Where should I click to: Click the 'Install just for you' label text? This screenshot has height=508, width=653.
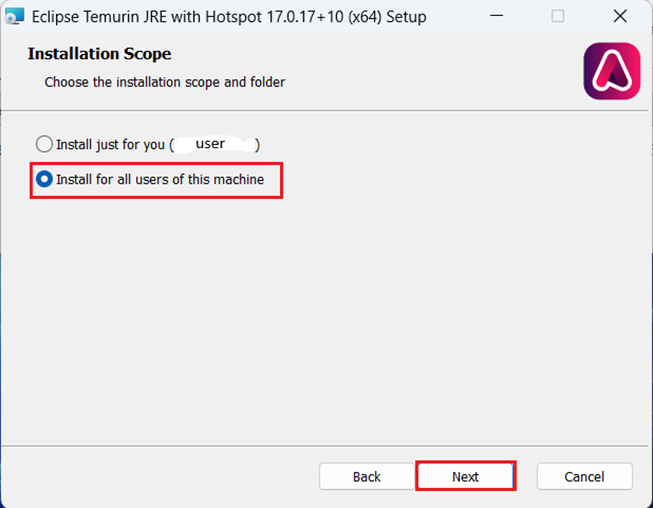(x=110, y=144)
